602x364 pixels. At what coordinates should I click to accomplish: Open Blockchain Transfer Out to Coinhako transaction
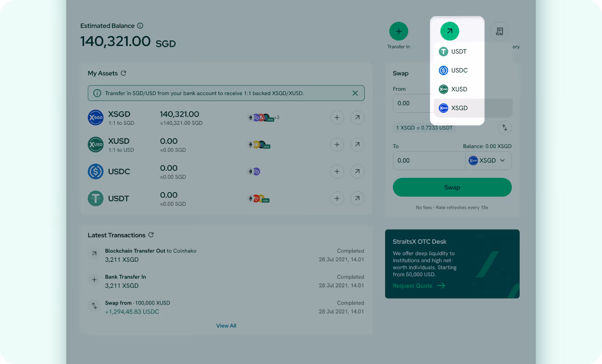pyautogui.click(x=226, y=255)
